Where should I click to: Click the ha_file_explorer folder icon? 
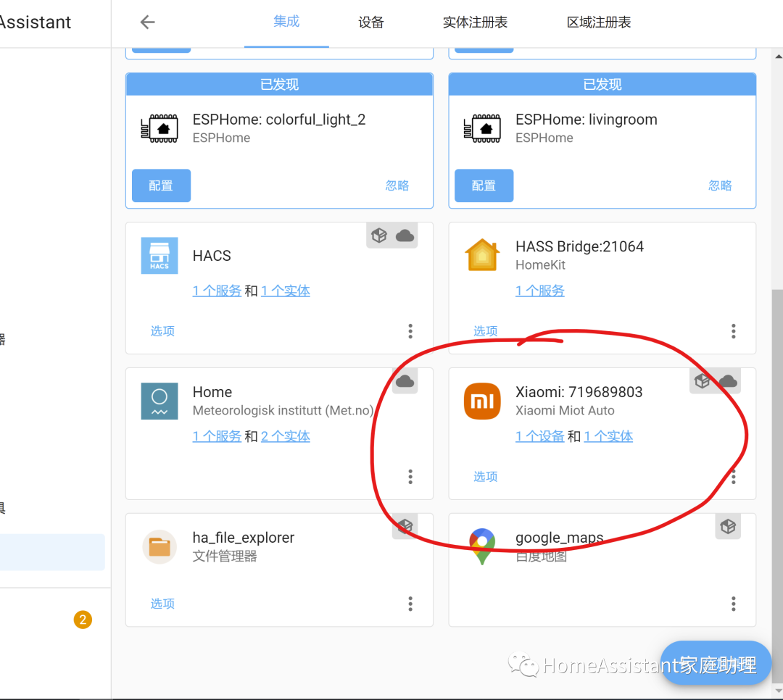pos(159,546)
